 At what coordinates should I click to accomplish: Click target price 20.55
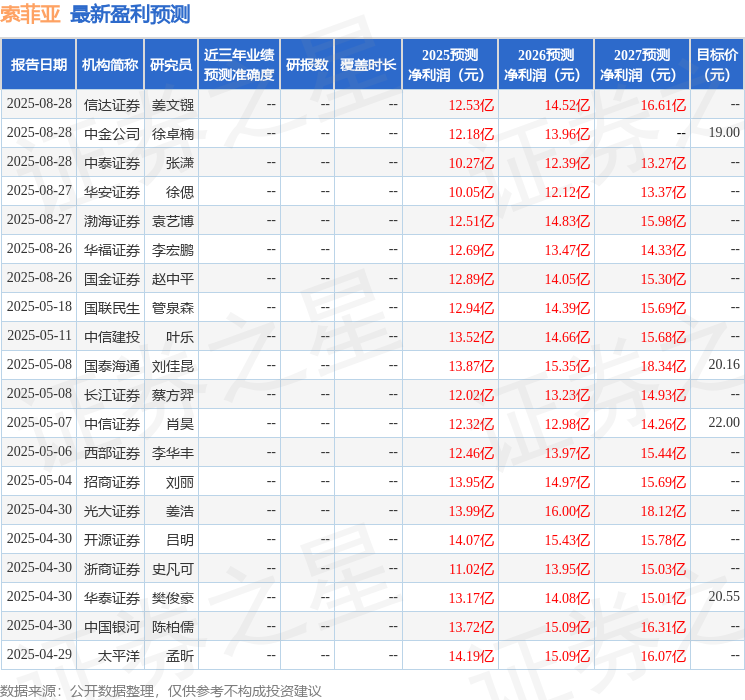(724, 596)
